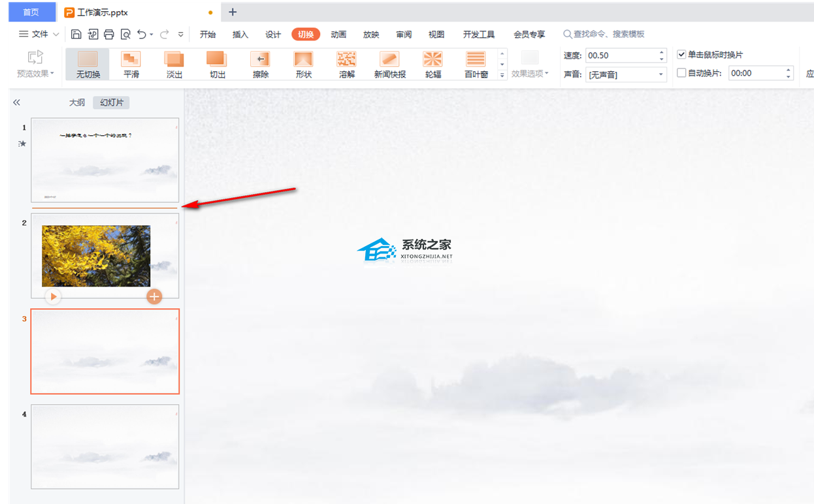Click the 首页 home tab
This screenshot has width=814, height=504.
point(31,12)
